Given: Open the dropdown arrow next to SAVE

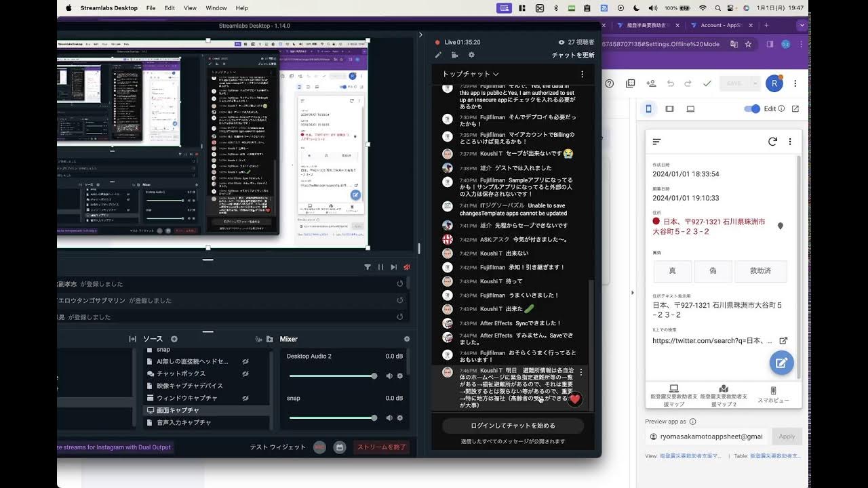Looking at the screenshot, I should point(755,83).
